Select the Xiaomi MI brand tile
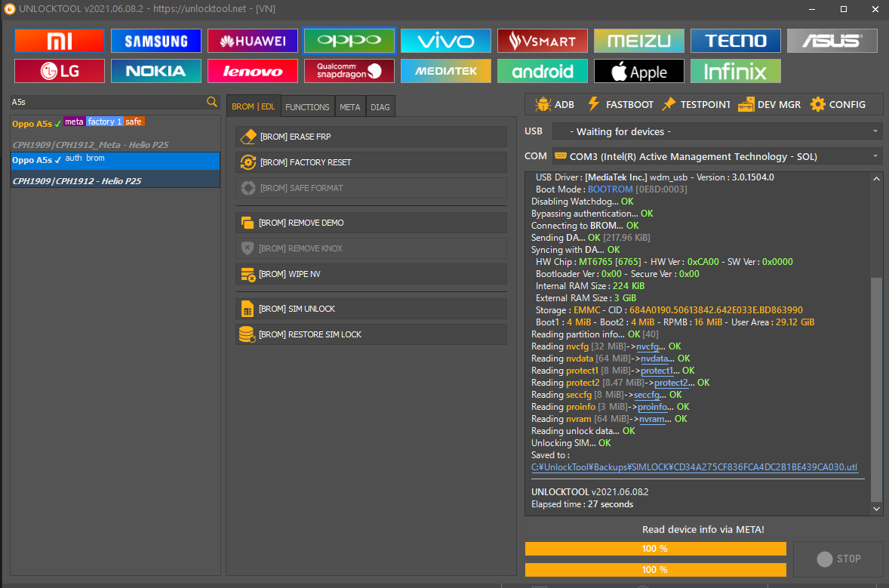Image resolution: width=889 pixels, height=588 pixels. pyautogui.click(x=60, y=41)
